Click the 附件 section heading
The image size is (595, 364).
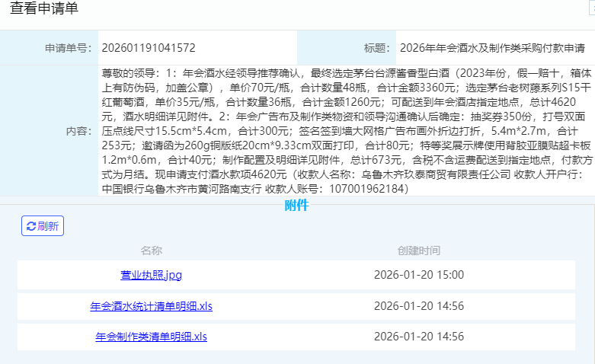(296, 206)
